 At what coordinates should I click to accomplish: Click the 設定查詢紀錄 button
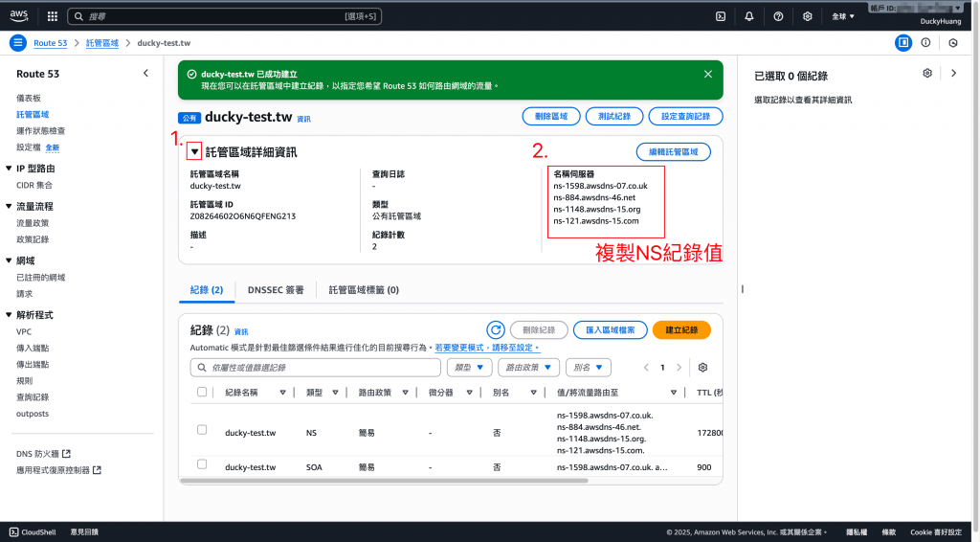685,116
